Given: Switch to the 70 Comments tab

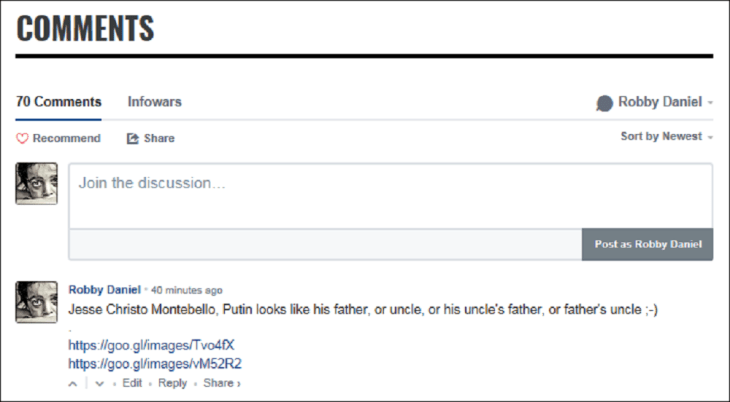Looking at the screenshot, I should 59,102.
